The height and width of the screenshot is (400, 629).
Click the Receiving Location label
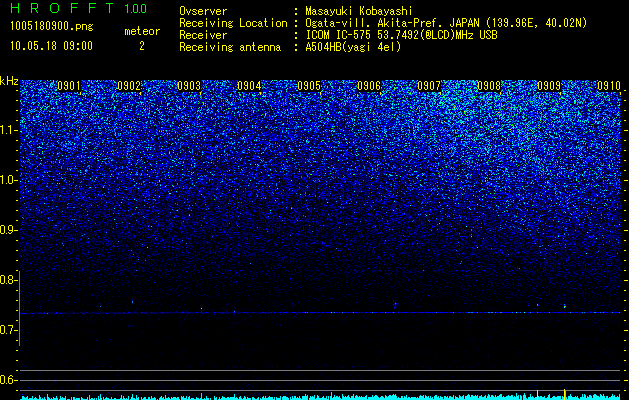233,23
